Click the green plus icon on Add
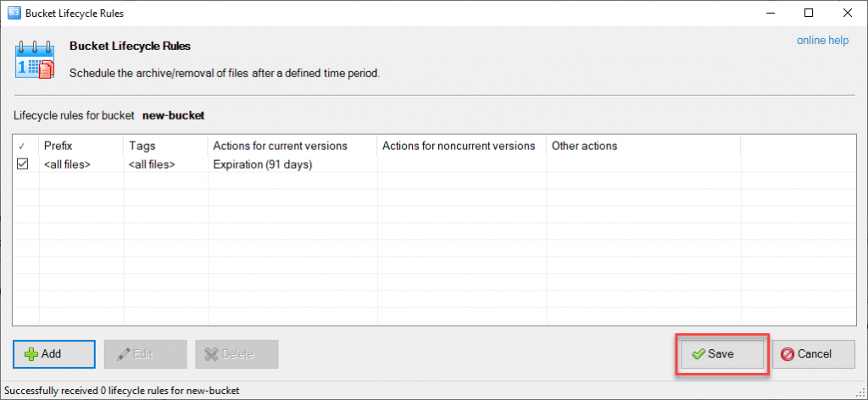The image size is (868, 400). (31, 354)
